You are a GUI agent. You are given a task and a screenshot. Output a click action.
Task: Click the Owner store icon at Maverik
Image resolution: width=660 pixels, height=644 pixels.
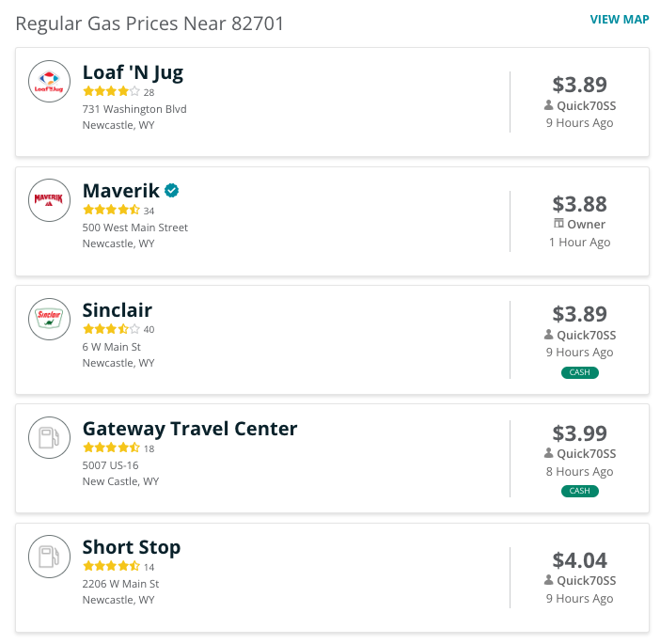558,224
